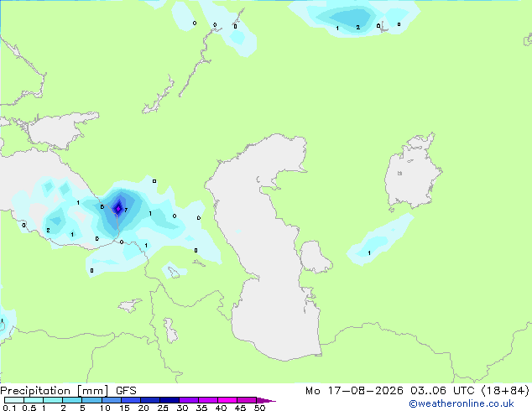Click the 'Mo 17-08-2026' date text
532x411 pixels.
click(x=354, y=391)
